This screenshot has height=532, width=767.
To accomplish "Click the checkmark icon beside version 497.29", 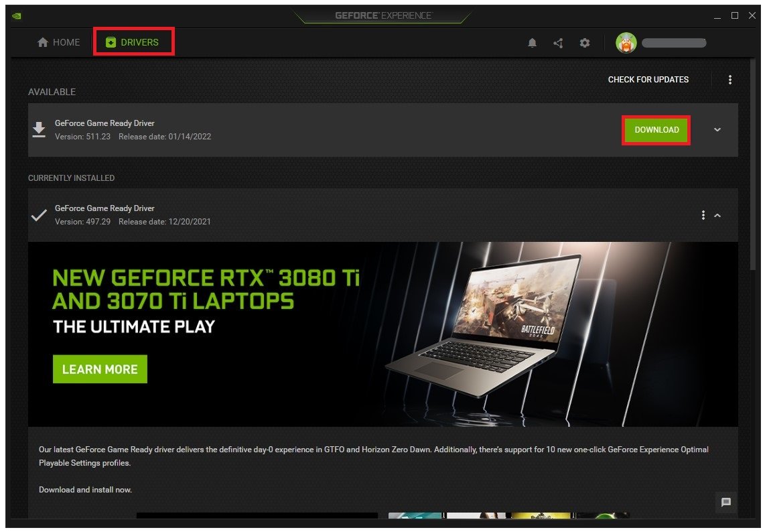I will [39, 215].
